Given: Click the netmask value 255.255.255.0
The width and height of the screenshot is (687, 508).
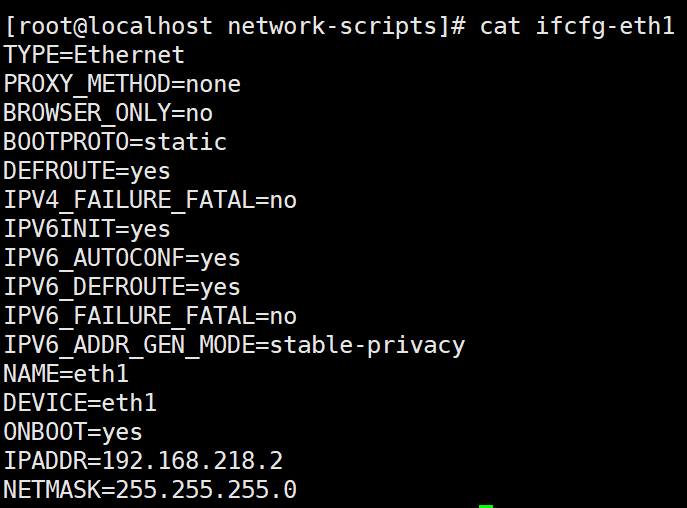Looking at the screenshot, I should (206, 490).
